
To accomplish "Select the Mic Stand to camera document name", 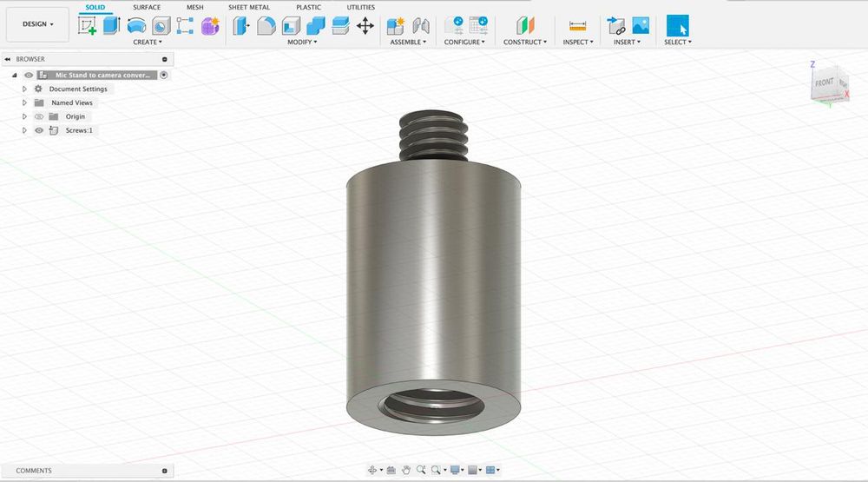I will click(x=102, y=75).
